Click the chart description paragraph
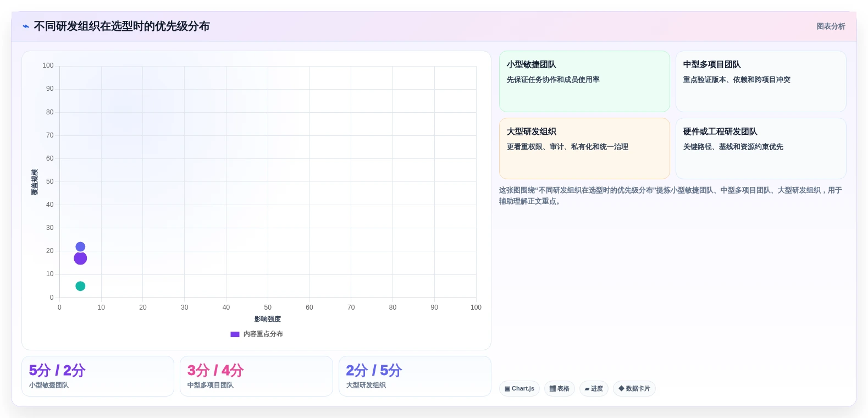Viewport: 868px width, 418px height. click(x=671, y=196)
